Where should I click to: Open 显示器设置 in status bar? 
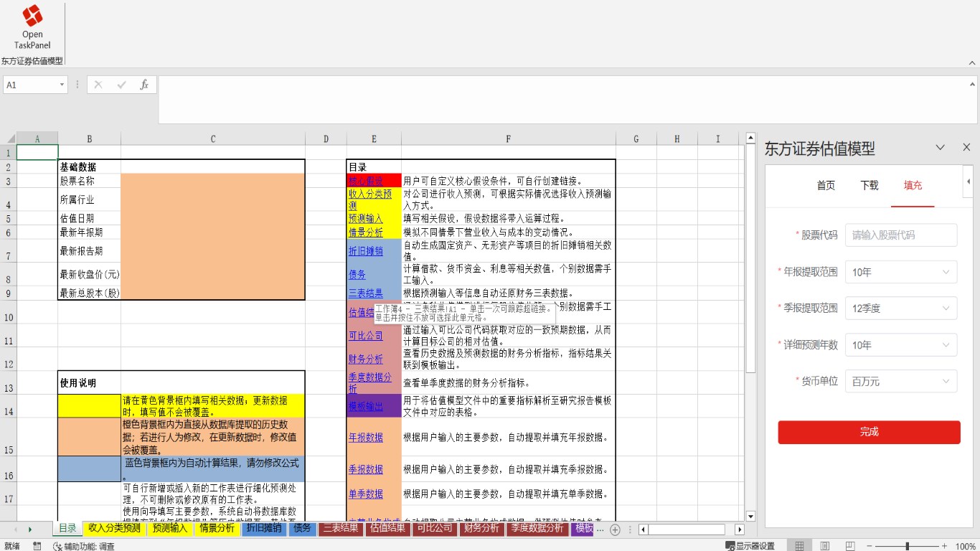click(x=750, y=546)
